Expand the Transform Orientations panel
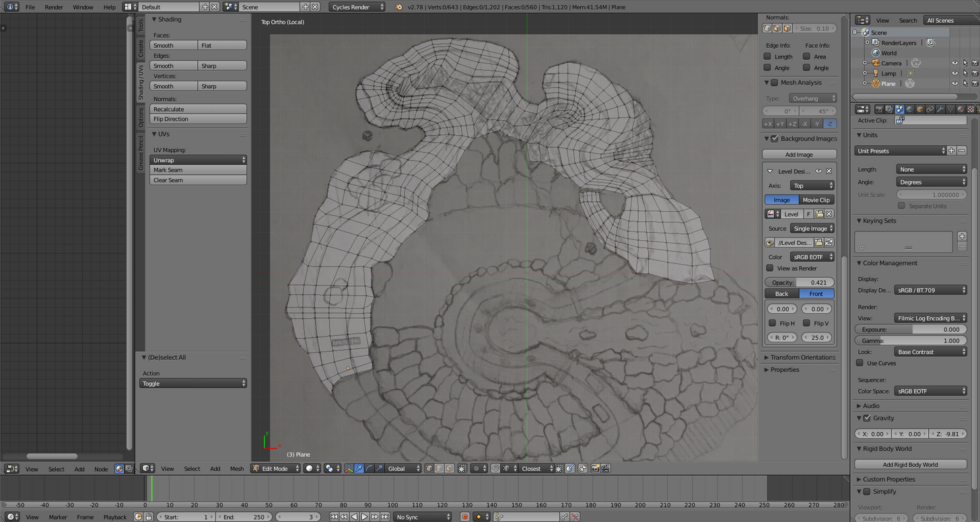Image resolution: width=980 pixels, height=522 pixels. [802, 357]
